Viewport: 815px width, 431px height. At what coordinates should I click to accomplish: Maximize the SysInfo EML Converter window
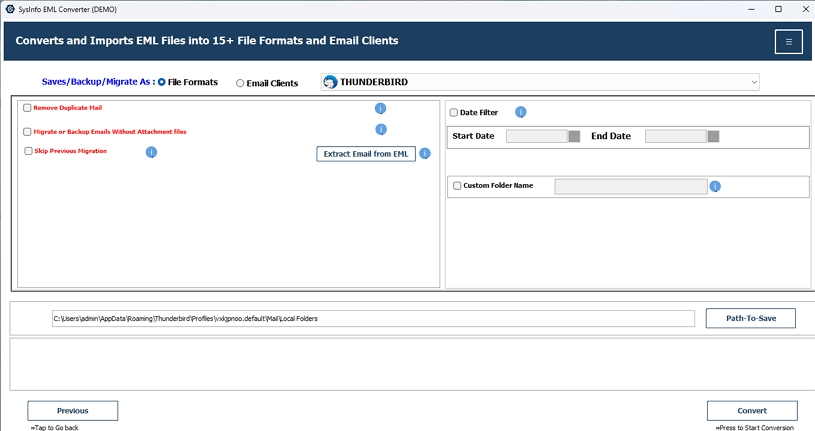click(x=778, y=9)
